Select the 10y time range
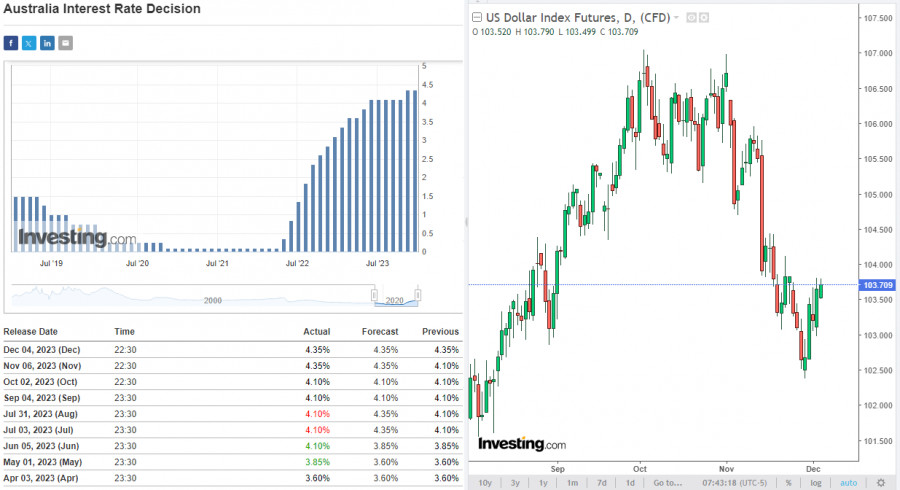Screen dimensions: 900x490 pos(485,483)
